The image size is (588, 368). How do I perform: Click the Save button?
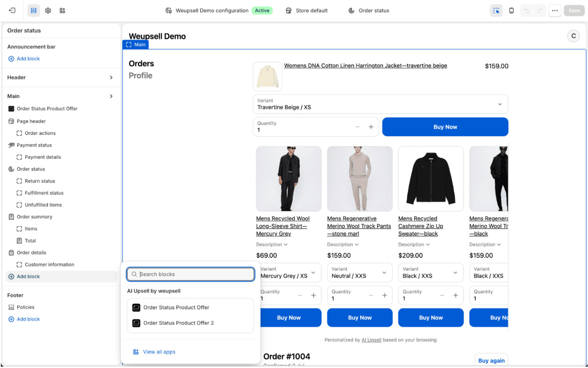pos(574,11)
